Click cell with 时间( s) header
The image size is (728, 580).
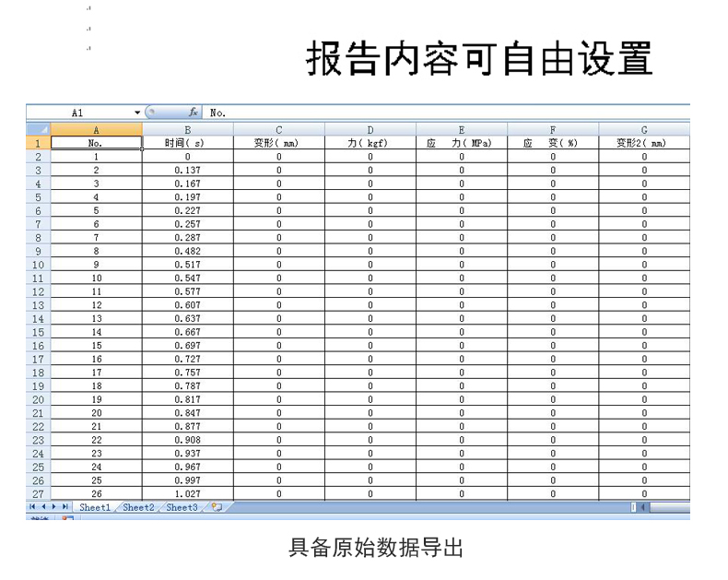[x=187, y=144]
